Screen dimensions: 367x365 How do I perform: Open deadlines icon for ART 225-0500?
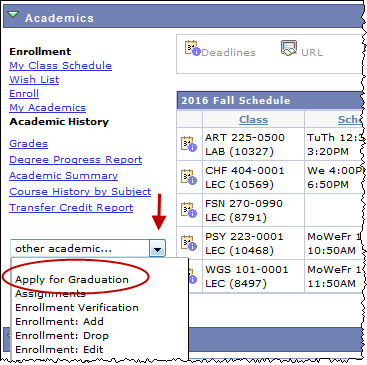coord(189,144)
